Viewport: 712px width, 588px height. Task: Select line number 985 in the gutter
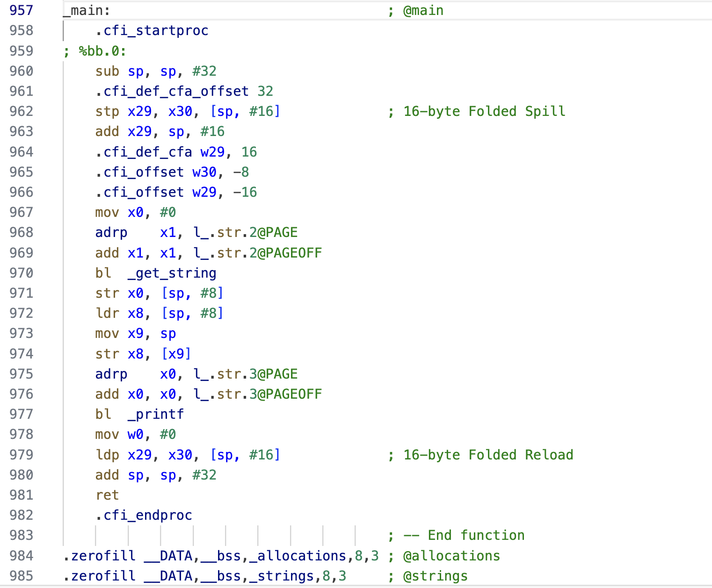coord(22,576)
